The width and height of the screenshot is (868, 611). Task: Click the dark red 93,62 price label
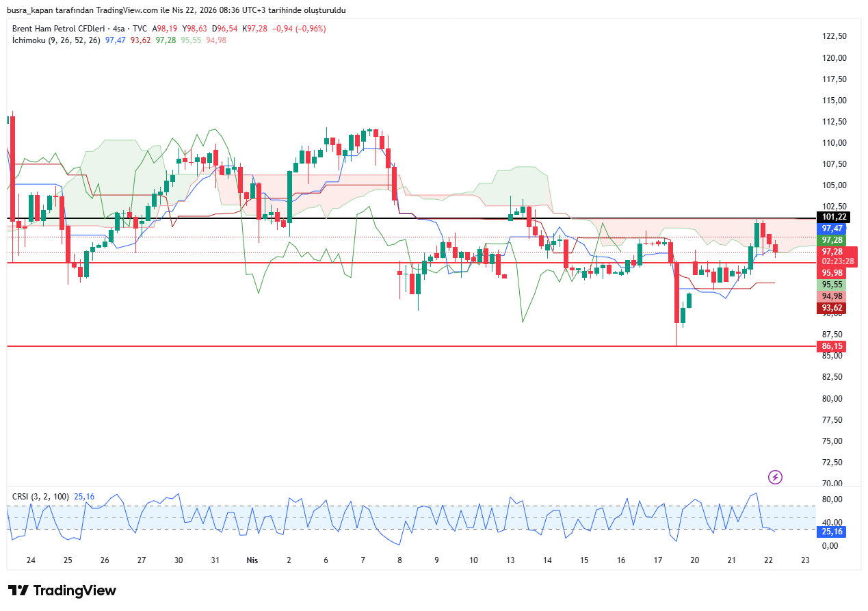(x=831, y=308)
